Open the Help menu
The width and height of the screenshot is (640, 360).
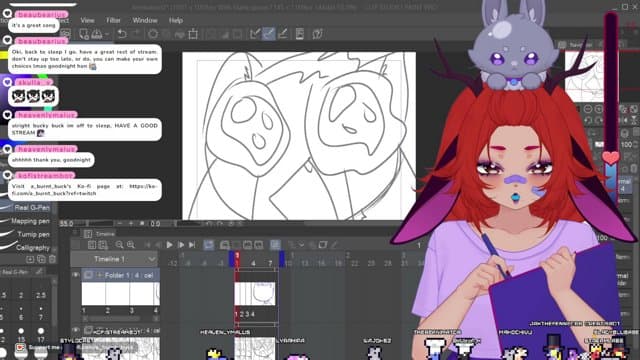tap(176, 20)
